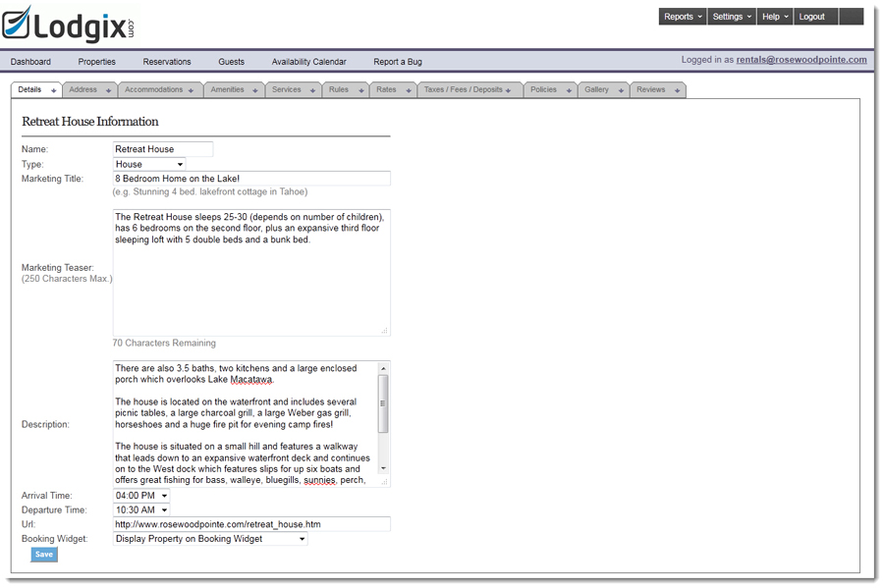Viewport: 884px width, 588px height.
Task: Click into the Marketing Title field
Action: [x=251, y=179]
